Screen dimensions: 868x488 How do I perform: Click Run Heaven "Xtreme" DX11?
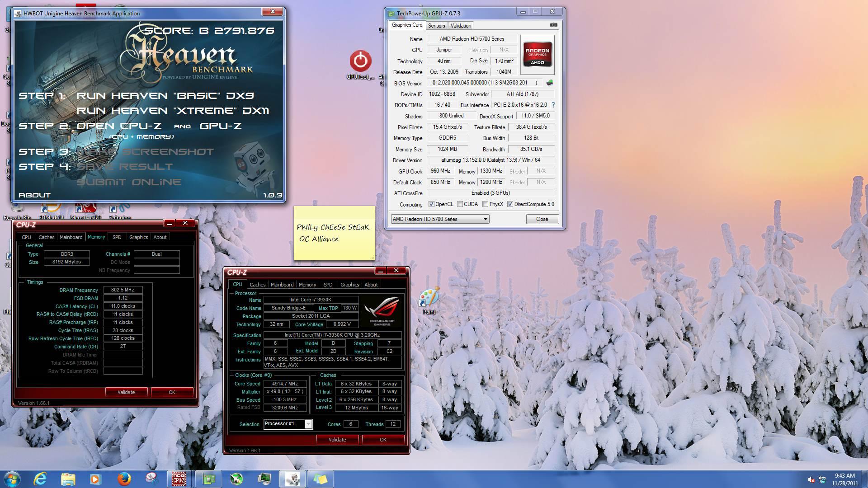(x=173, y=111)
